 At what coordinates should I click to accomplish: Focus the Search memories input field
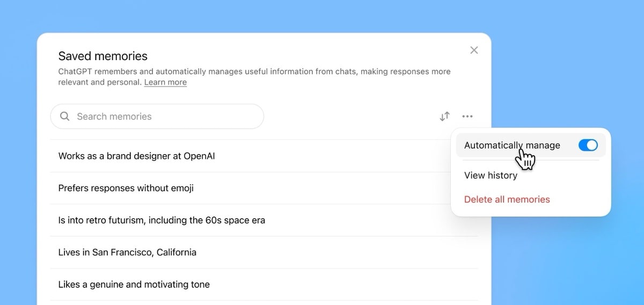pos(161,117)
